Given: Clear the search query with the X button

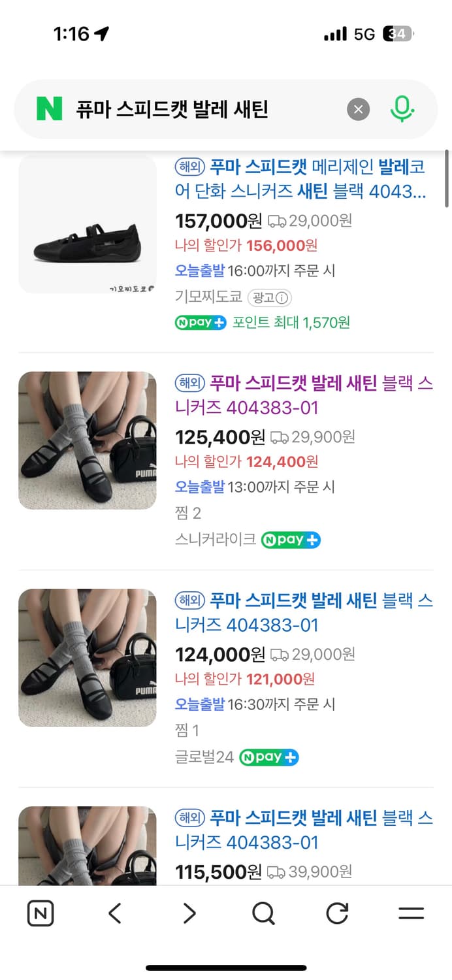Looking at the screenshot, I should [x=358, y=109].
